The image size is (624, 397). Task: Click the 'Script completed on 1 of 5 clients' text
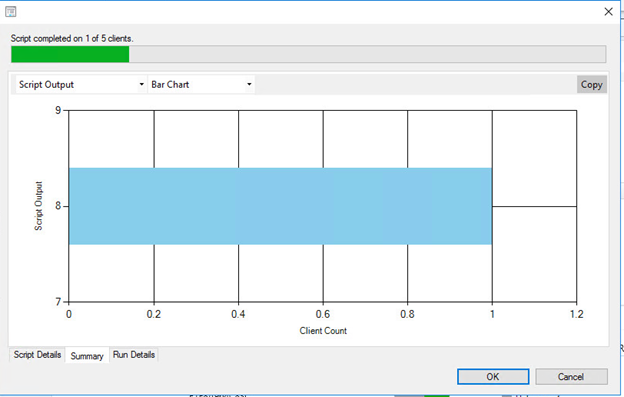pyautogui.click(x=72, y=39)
